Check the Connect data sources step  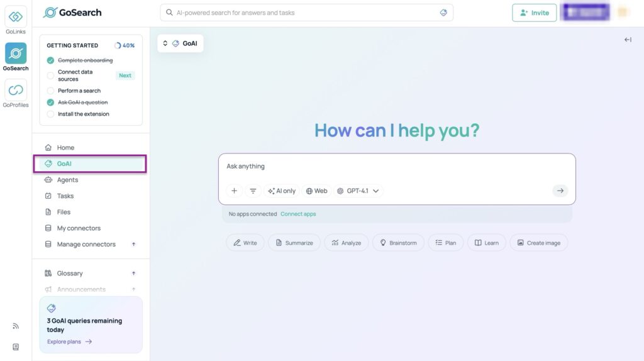tap(50, 75)
